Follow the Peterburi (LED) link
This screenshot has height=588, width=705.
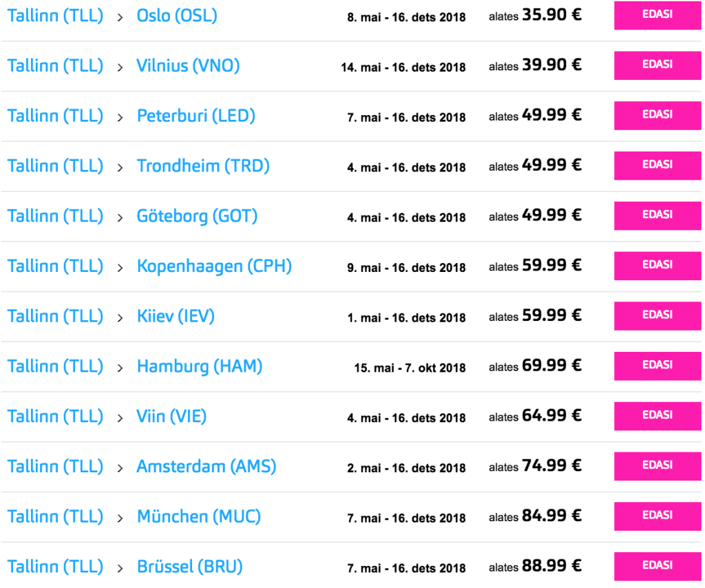pos(196,116)
